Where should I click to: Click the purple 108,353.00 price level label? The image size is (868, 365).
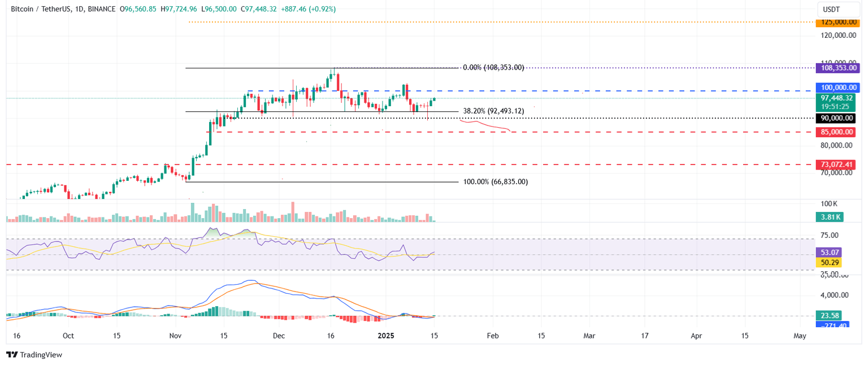[x=836, y=68]
